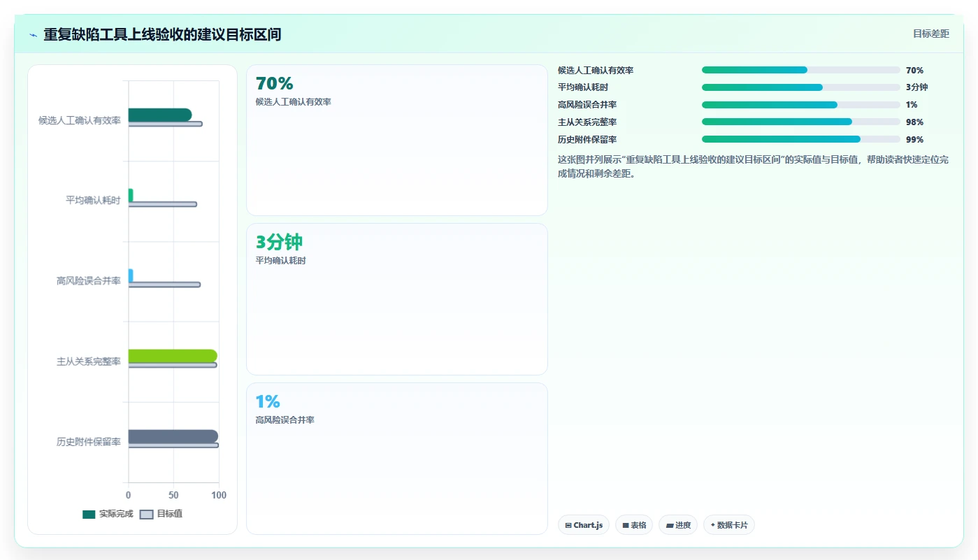Click the Chart.js tag chip
Viewport: 978px width, 560px height.
click(x=584, y=525)
